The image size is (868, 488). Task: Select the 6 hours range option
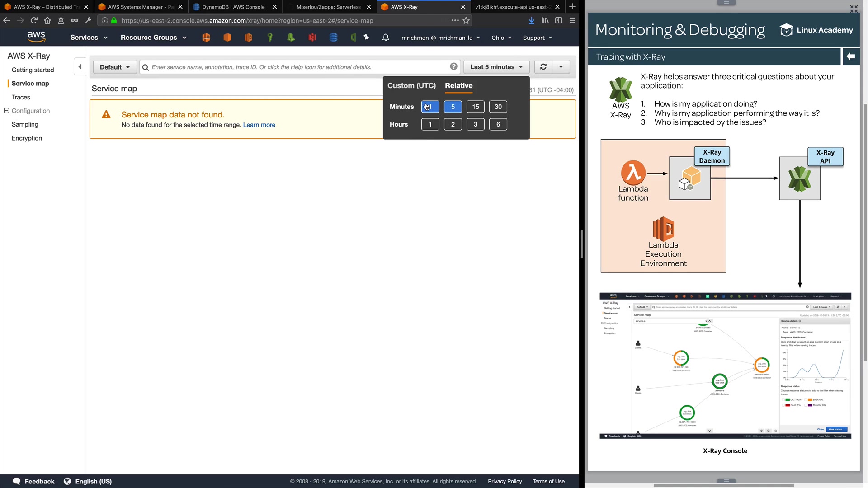(x=498, y=124)
